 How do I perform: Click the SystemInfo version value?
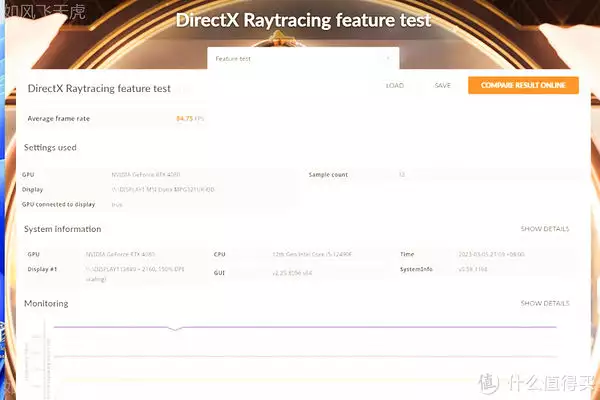click(x=473, y=269)
